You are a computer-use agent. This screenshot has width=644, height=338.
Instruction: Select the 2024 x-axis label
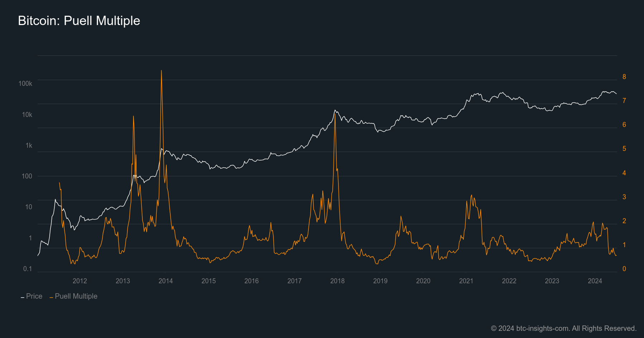595,281
